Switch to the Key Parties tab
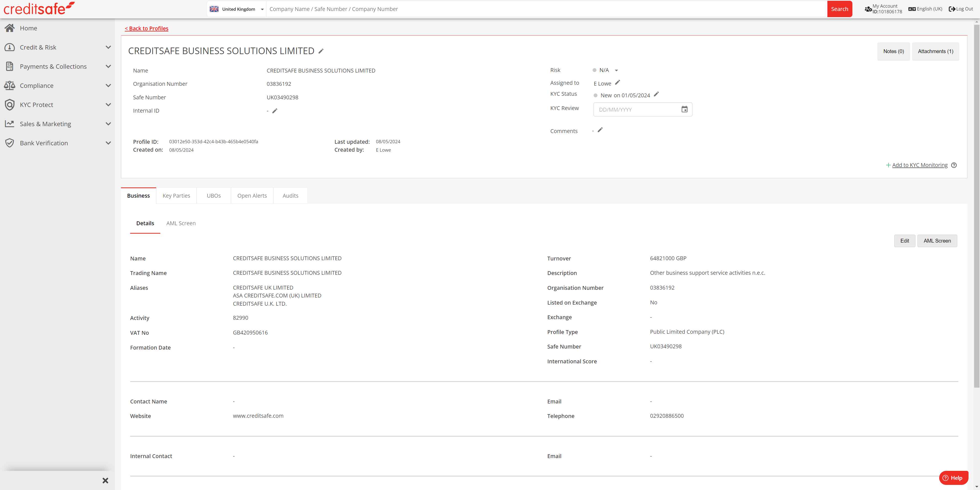This screenshot has height=490, width=980. click(176, 196)
